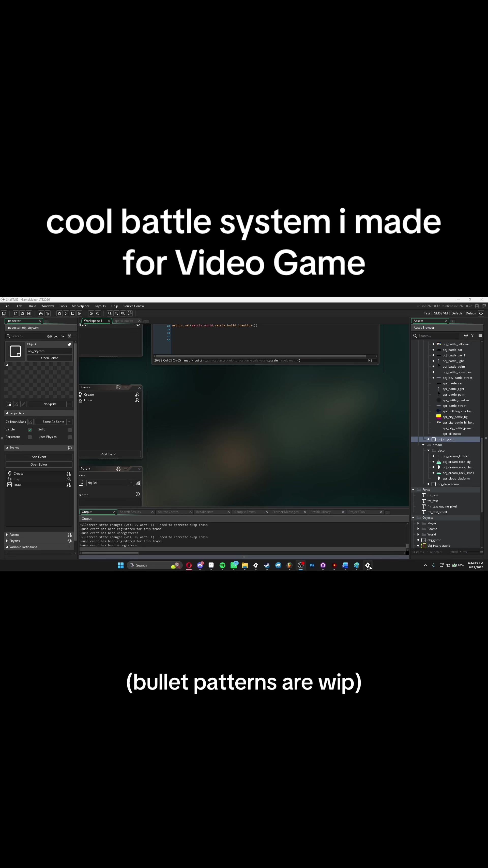Click Add Event in workspace Events window

(x=108, y=454)
